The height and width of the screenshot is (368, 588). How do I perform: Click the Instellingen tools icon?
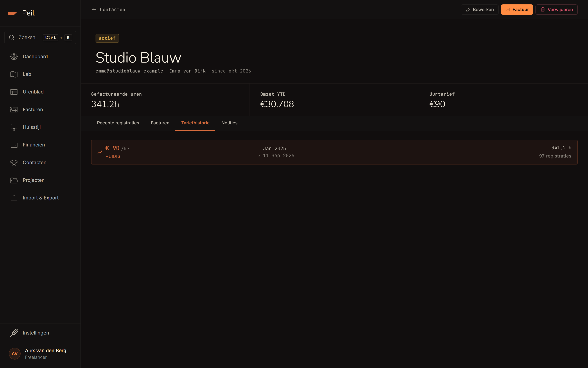pyautogui.click(x=14, y=333)
